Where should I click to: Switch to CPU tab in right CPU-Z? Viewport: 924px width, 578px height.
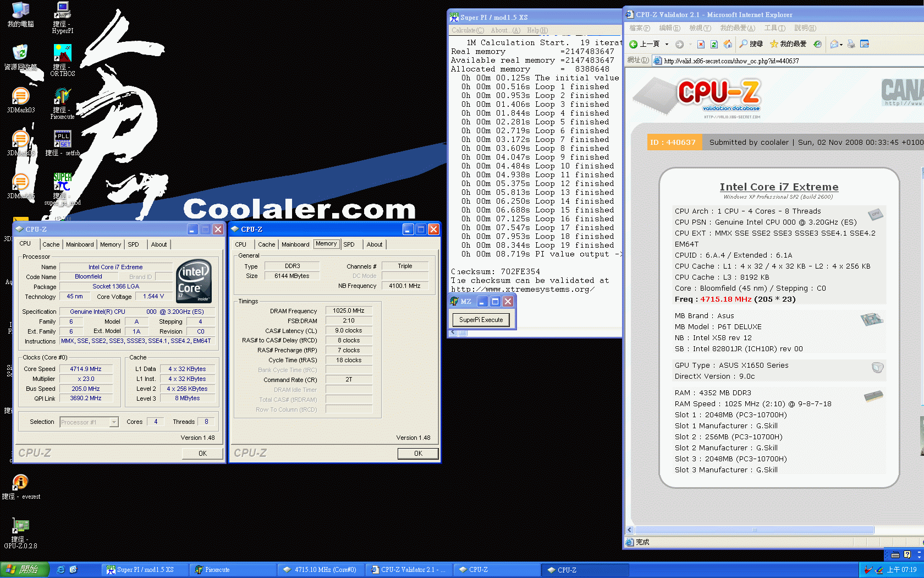[241, 244]
